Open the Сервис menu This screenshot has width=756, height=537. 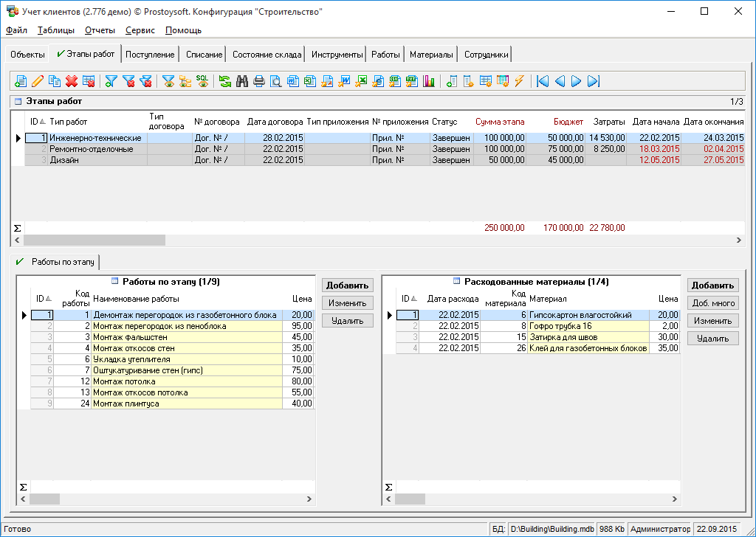coord(140,30)
